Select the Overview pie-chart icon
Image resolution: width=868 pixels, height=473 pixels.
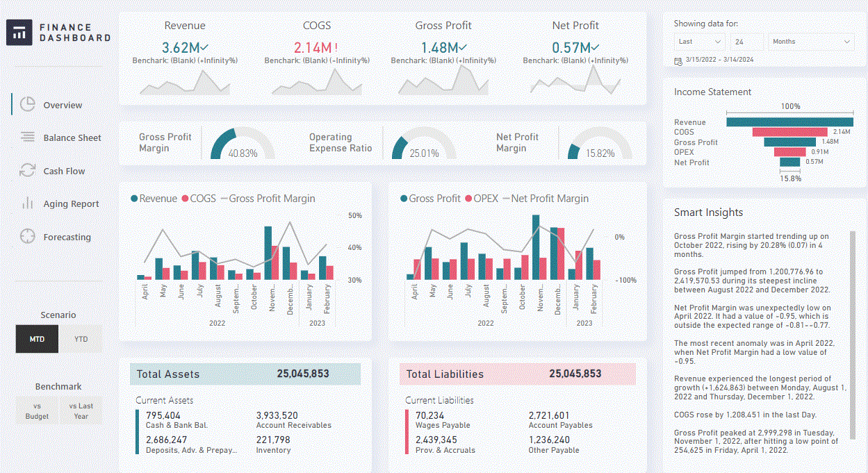26,104
